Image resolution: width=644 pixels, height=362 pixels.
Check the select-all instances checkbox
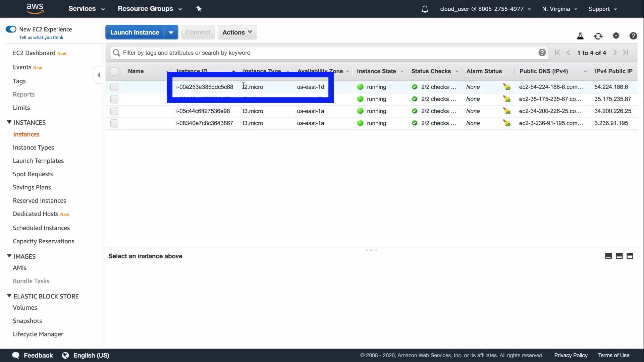[x=114, y=71]
